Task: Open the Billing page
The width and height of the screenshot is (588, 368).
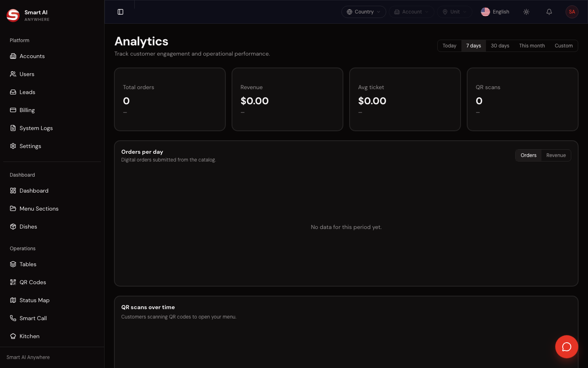Action: pos(52,110)
